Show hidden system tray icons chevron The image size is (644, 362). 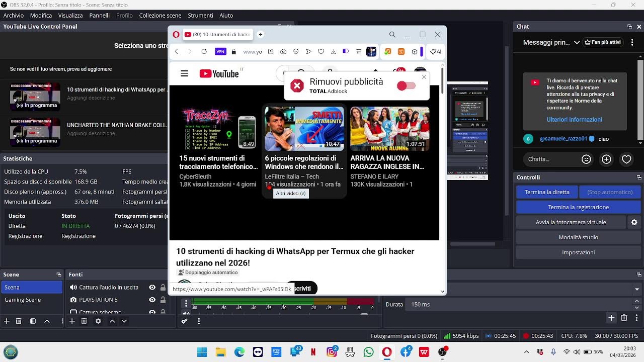(x=526, y=352)
